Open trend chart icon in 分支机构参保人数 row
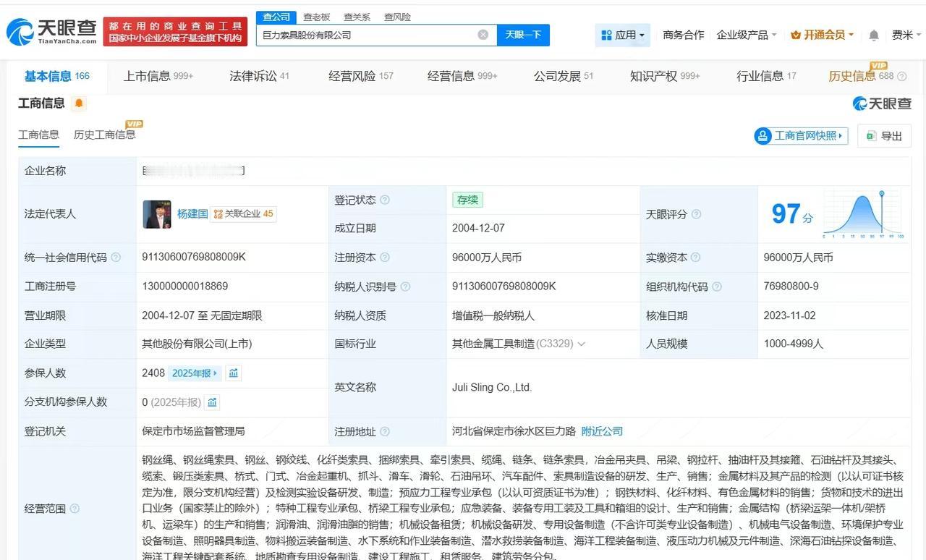 click(211, 402)
